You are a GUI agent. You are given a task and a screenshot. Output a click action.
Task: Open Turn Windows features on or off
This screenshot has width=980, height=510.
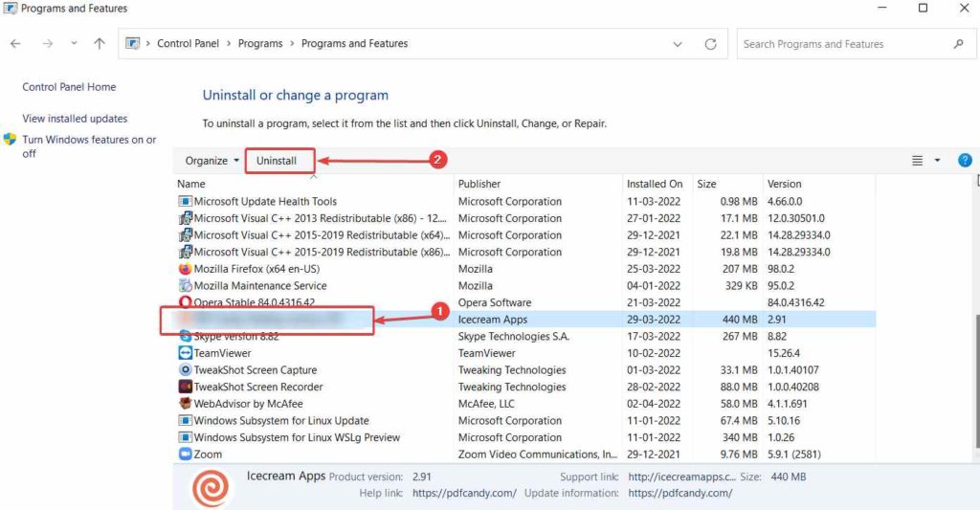tap(89, 146)
